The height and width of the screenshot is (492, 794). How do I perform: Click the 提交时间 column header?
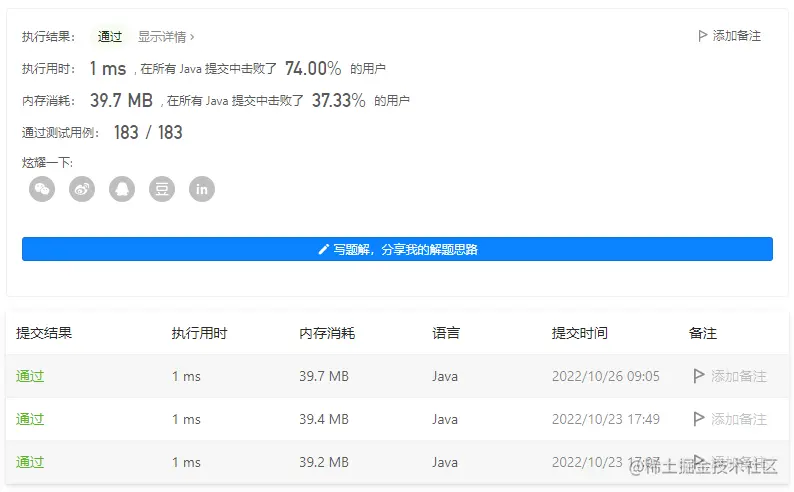[x=580, y=333]
